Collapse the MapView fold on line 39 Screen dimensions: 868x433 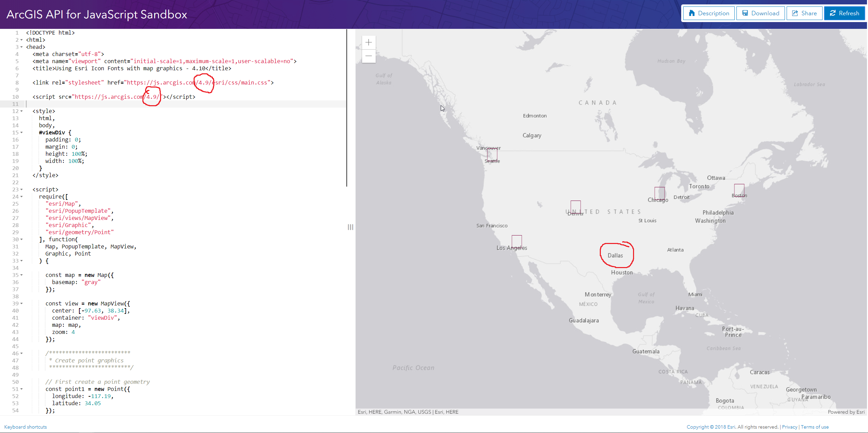tap(21, 304)
